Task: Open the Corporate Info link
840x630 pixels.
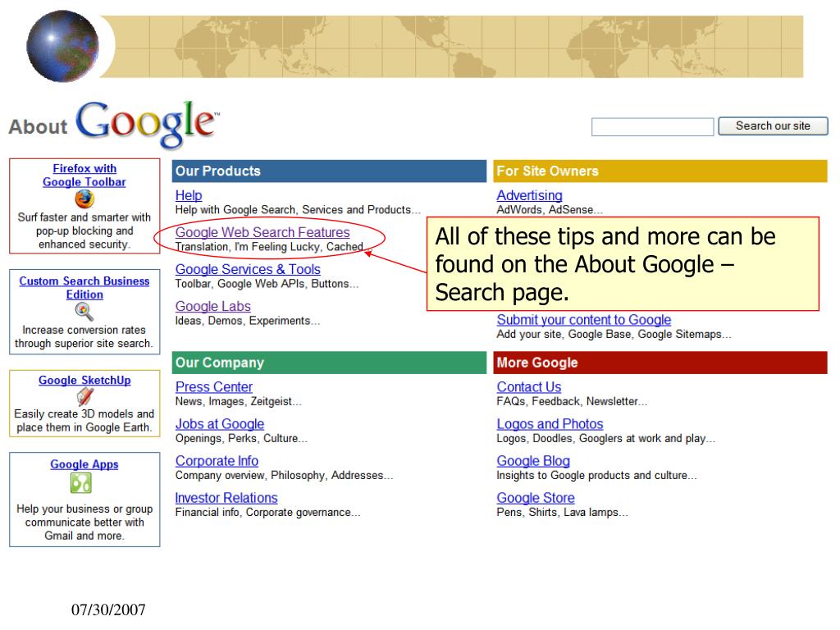Action: 217,461
